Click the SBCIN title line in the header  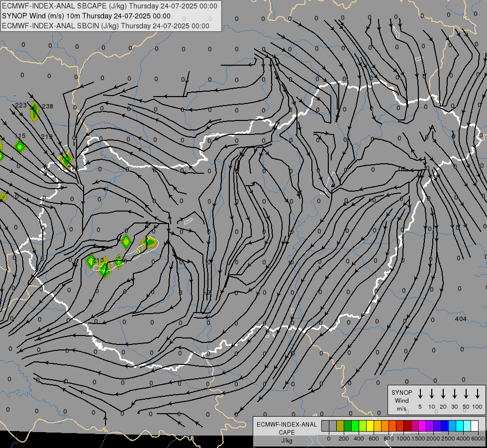tap(105, 26)
